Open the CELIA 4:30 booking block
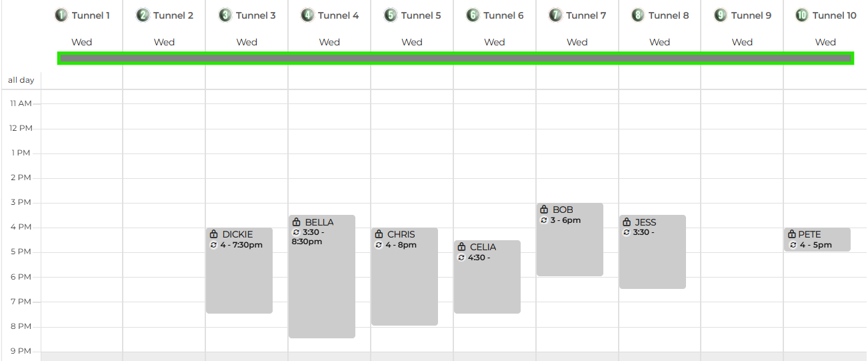The image size is (868, 361). point(487,277)
